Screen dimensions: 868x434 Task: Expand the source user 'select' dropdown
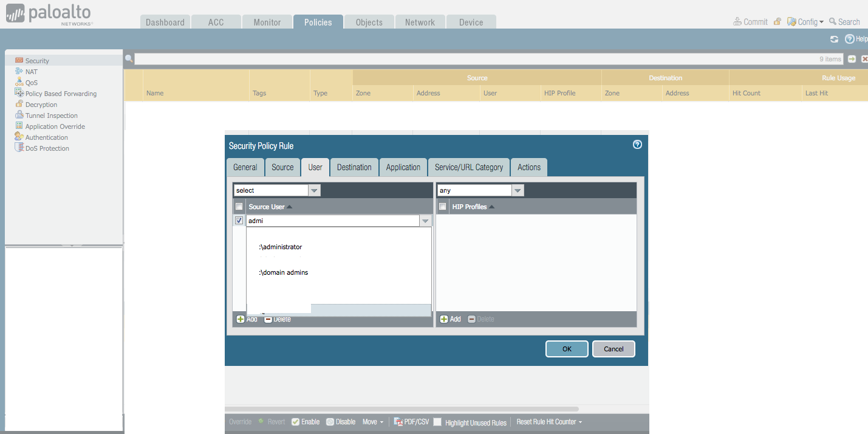[314, 190]
